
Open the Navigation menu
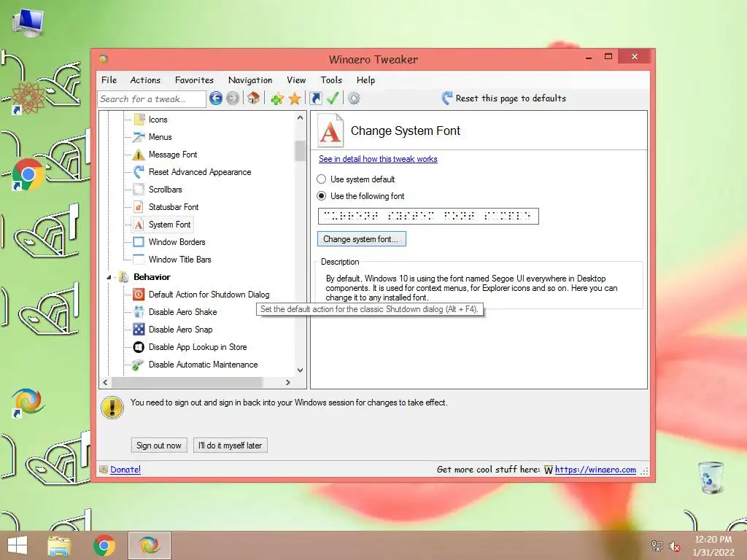coord(250,80)
